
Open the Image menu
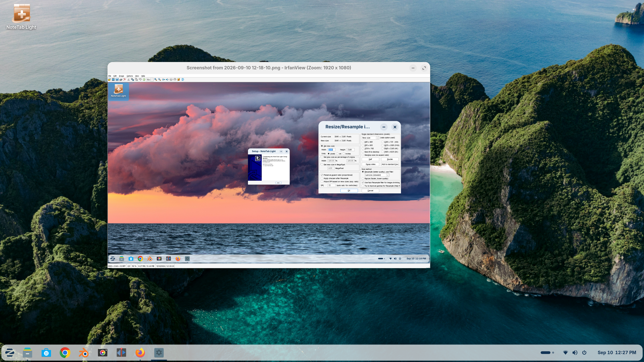pos(122,76)
